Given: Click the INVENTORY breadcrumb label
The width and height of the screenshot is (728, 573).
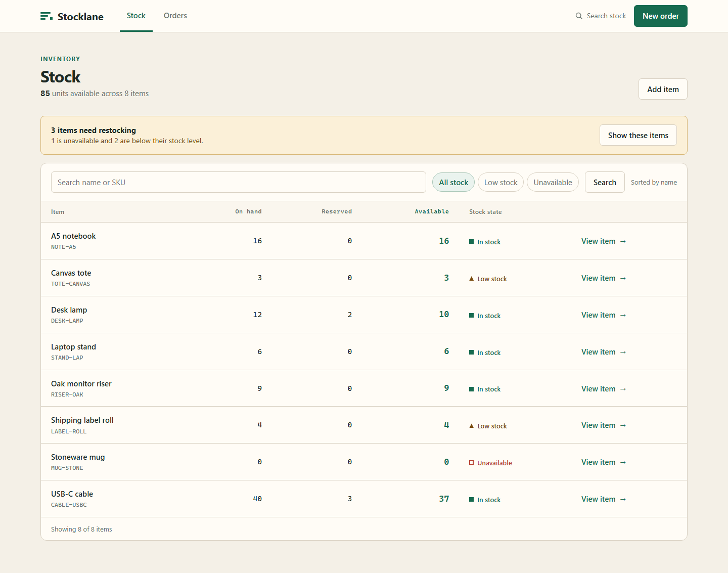Looking at the screenshot, I should (x=60, y=59).
